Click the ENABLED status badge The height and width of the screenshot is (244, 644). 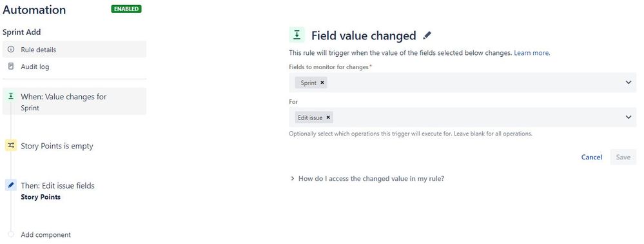126,9
